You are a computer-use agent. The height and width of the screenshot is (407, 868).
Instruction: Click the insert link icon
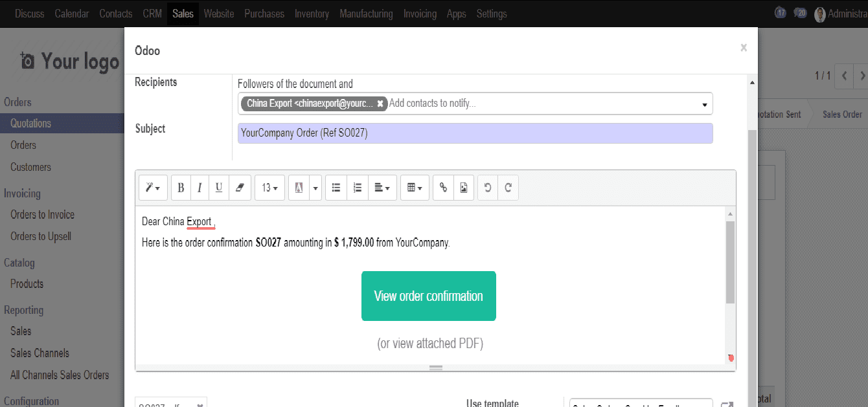click(443, 188)
